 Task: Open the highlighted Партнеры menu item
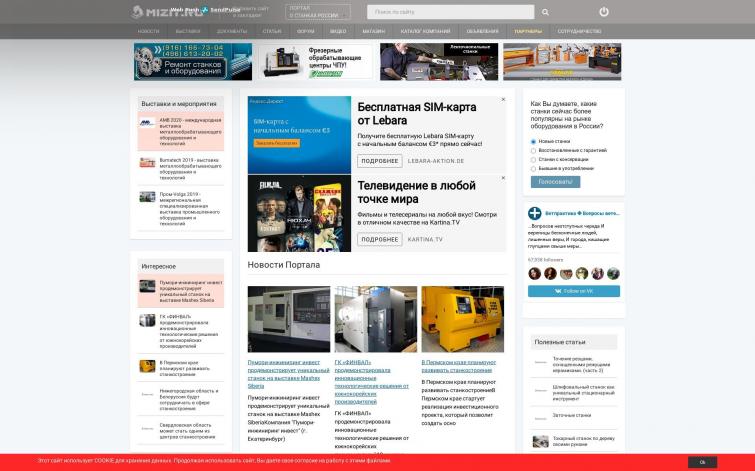click(x=528, y=31)
